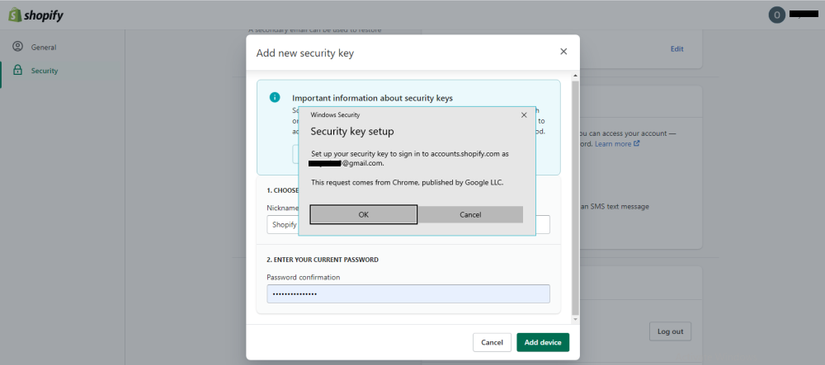Click the Password confirmation field
Screen dimensions: 825x365
coord(408,294)
